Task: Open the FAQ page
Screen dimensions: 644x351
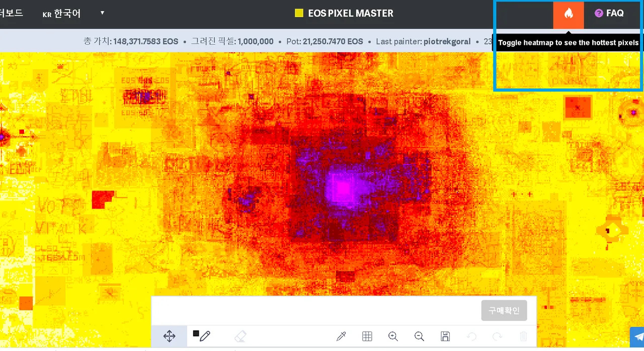Action: 609,13
